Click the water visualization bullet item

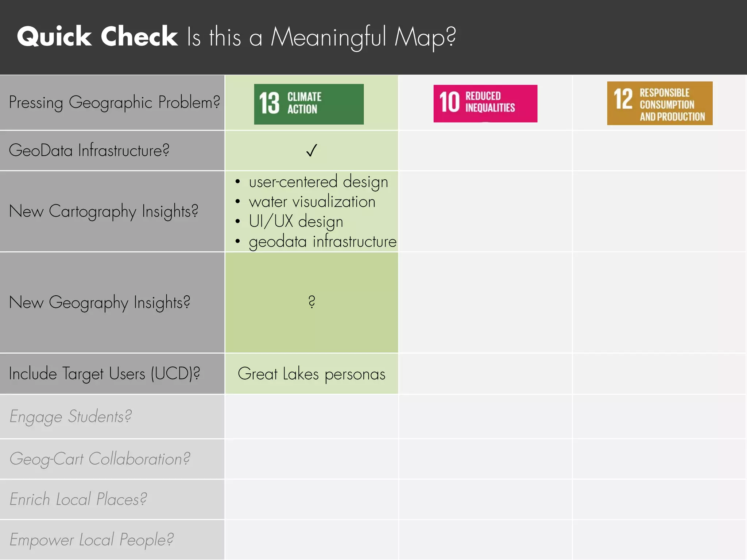tap(312, 202)
